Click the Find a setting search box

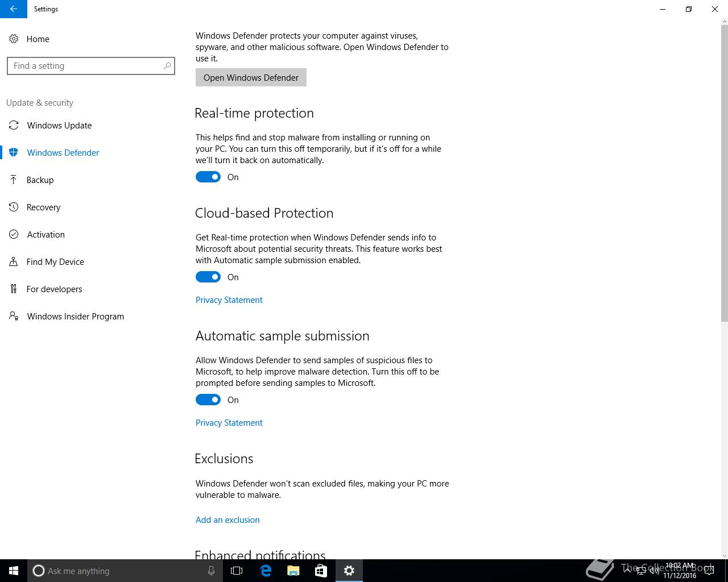click(91, 66)
